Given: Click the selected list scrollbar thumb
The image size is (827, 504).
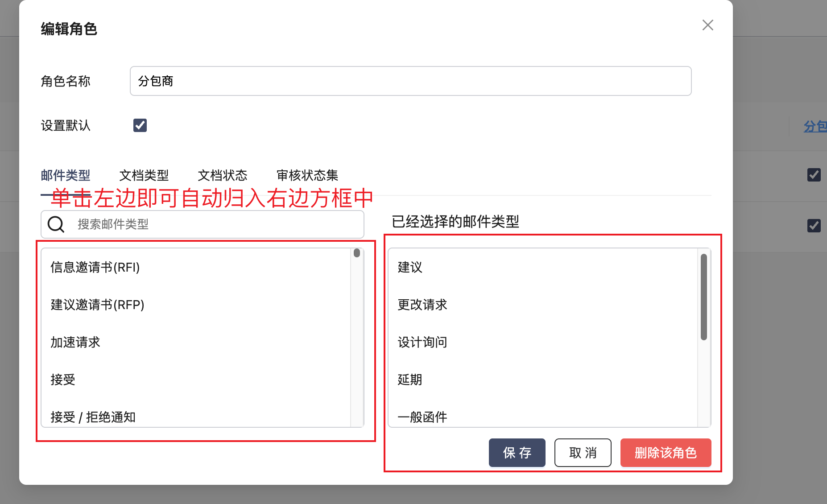Looking at the screenshot, I should 703,297.
